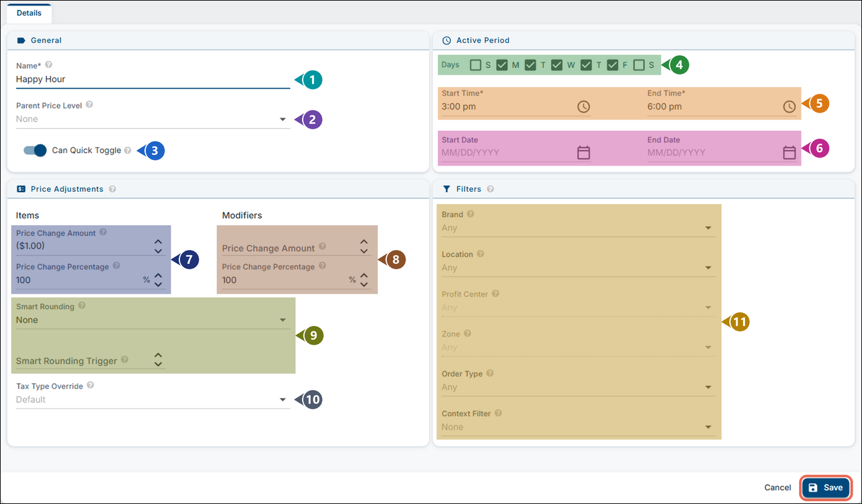This screenshot has height=504, width=862.
Task: Open the Parent Price Level dropdown
Action: click(153, 119)
